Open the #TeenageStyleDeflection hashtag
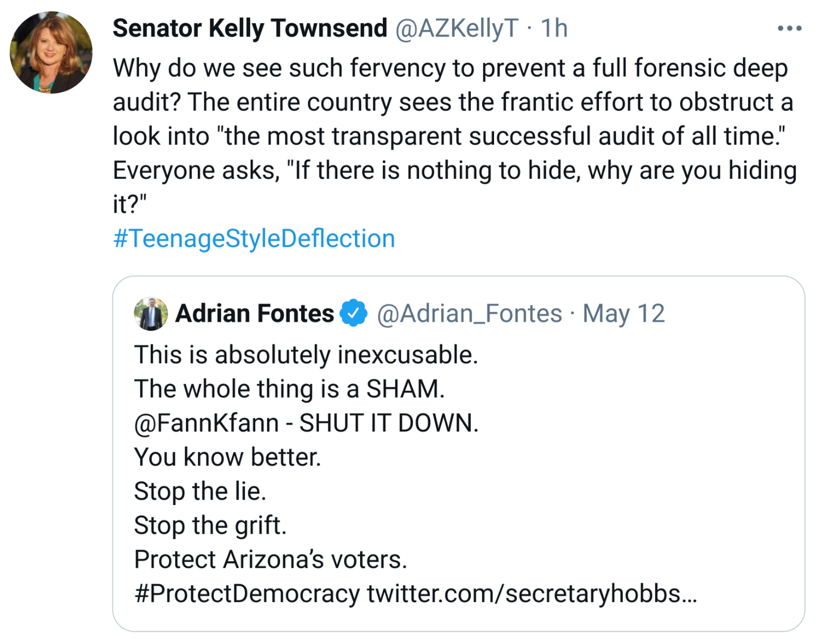This screenshot has height=644, width=819. [x=254, y=239]
